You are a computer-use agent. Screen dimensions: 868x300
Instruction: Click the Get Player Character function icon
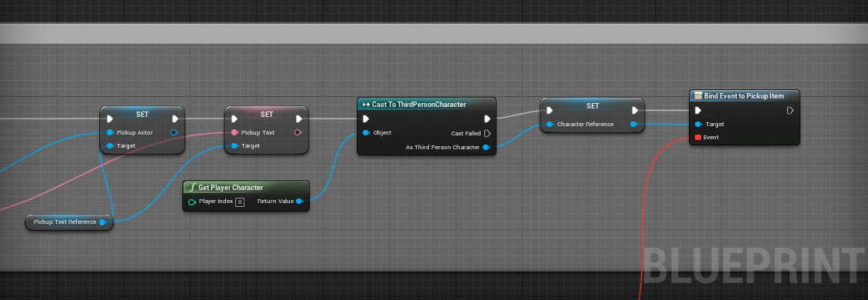pyautogui.click(x=192, y=188)
